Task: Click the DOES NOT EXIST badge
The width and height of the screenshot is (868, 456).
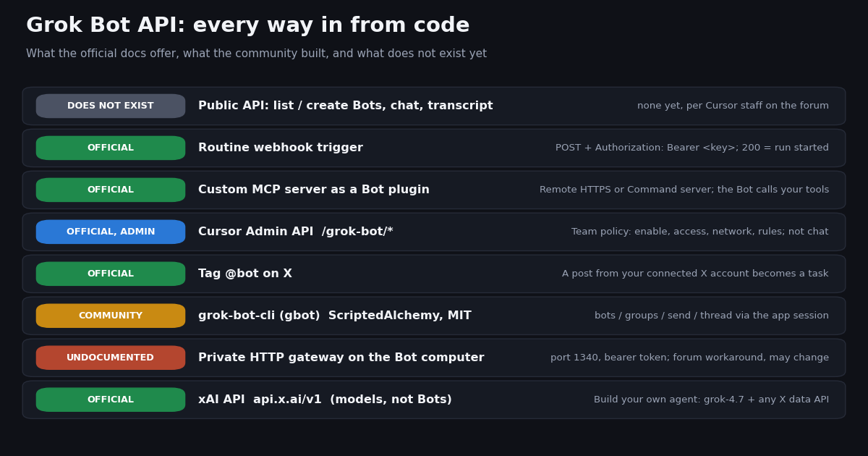Action: (111, 106)
